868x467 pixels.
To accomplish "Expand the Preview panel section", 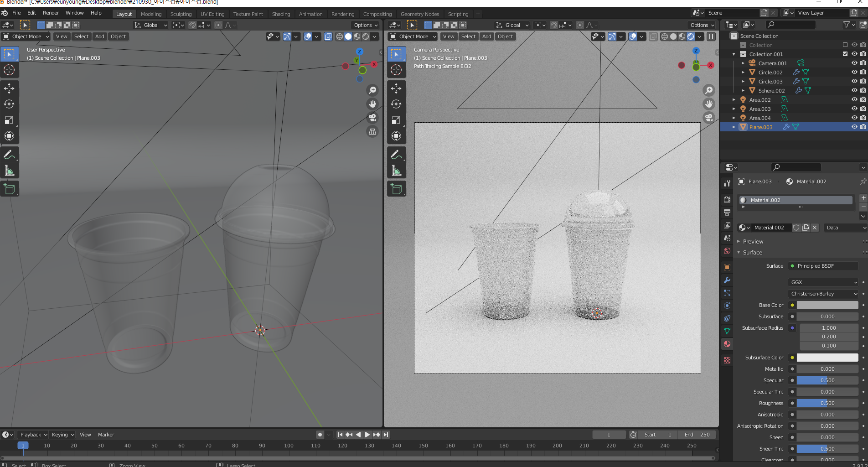I will (753, 241).
